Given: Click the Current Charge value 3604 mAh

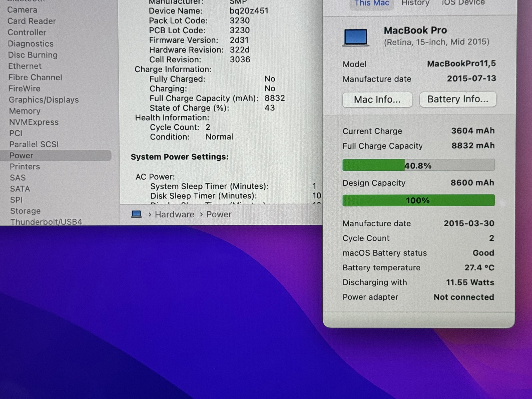Looking at the screenshot, I should click(x=473, y=131).
